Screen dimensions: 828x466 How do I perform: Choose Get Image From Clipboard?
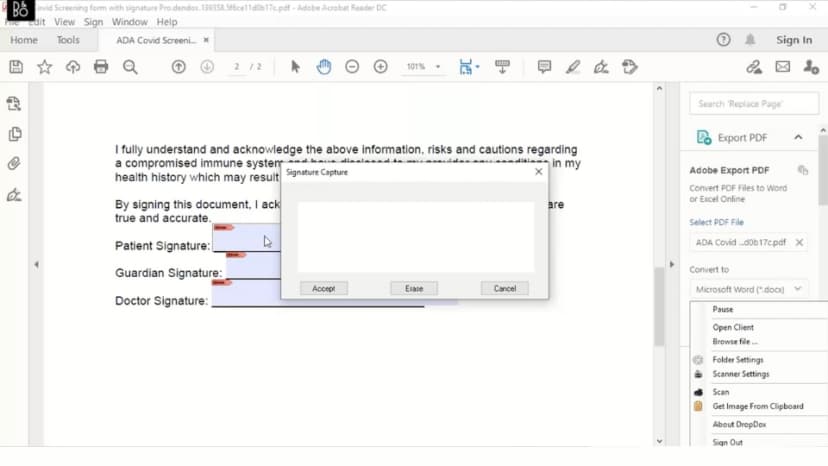click(x=759, y=406)
